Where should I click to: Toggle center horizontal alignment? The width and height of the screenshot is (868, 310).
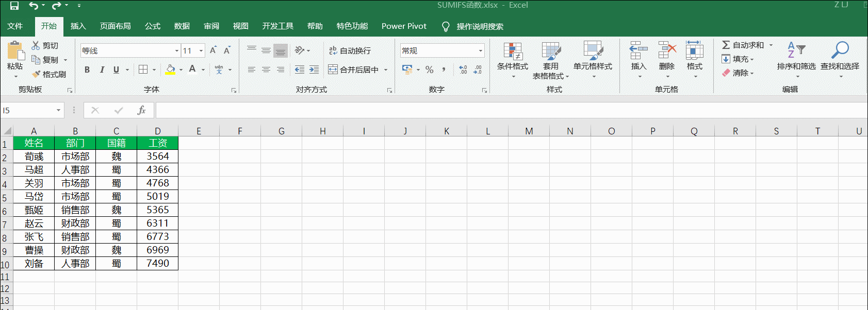pos(266,70)
